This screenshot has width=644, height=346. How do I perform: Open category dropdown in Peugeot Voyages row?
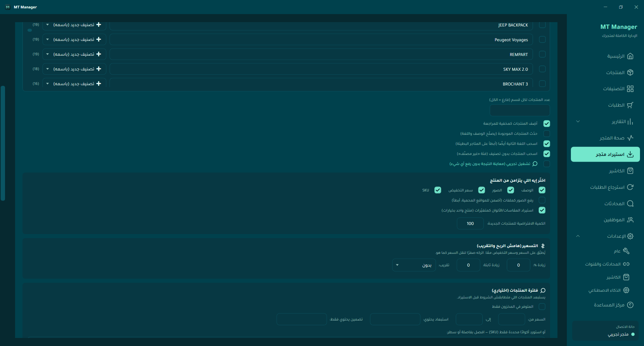click(x=74, y=40)
